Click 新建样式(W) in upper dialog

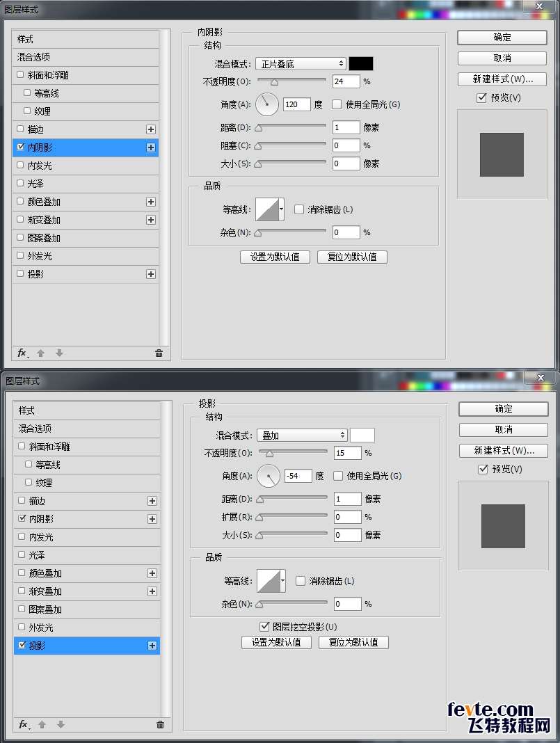coord(502,79)
